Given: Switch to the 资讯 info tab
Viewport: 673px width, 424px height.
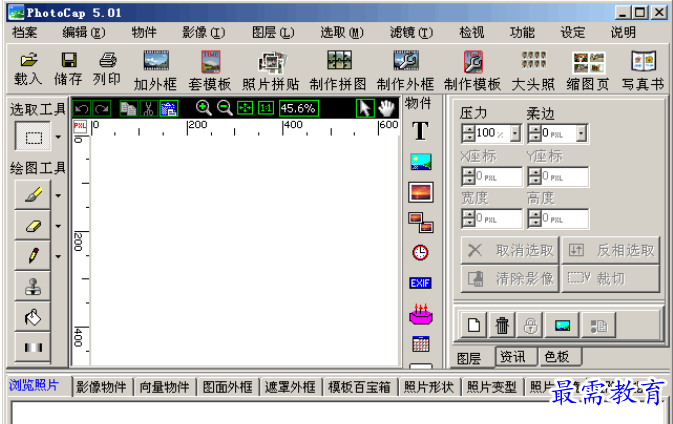Looking at the screenshot, I should 515,356.
